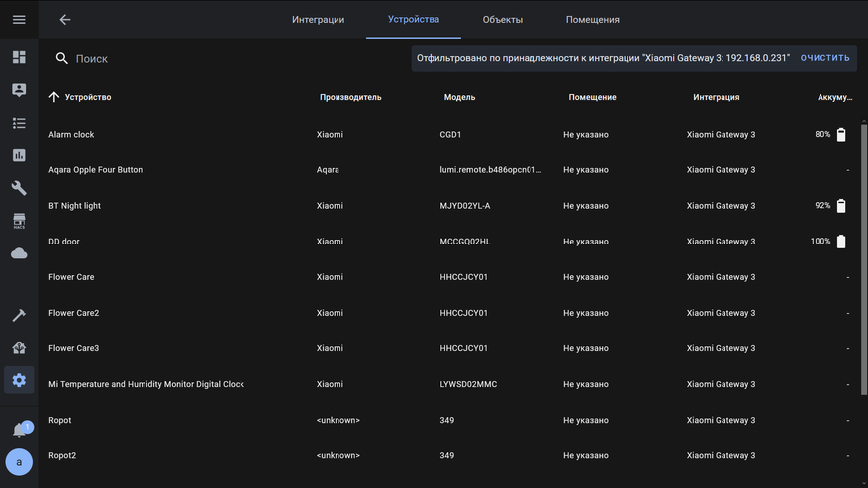
Task: Open the Flower Care3 device
Action: point(447,348)
